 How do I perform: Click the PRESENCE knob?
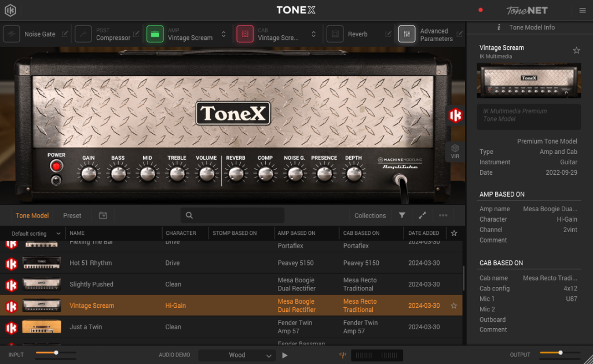pos(324,174)
